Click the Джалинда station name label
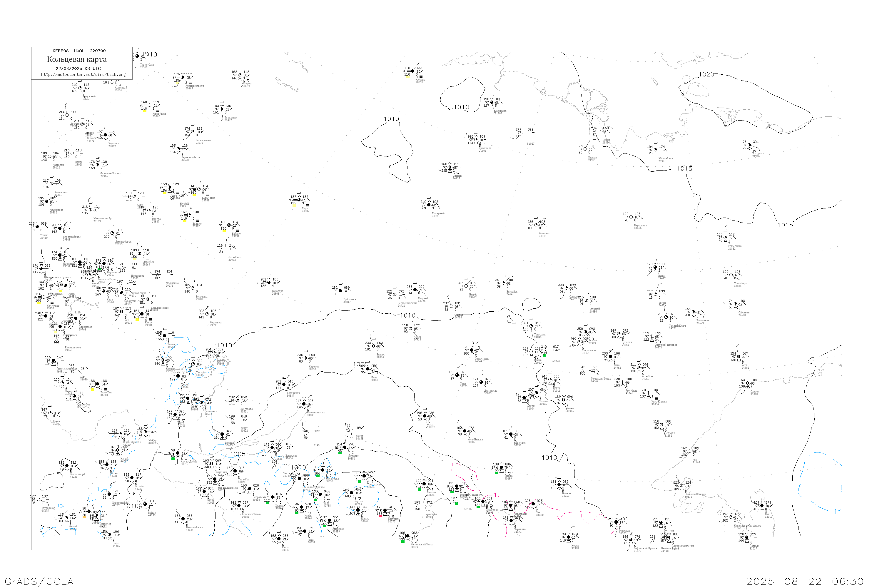Screen dimensions: 882x588 click(485, 148)
